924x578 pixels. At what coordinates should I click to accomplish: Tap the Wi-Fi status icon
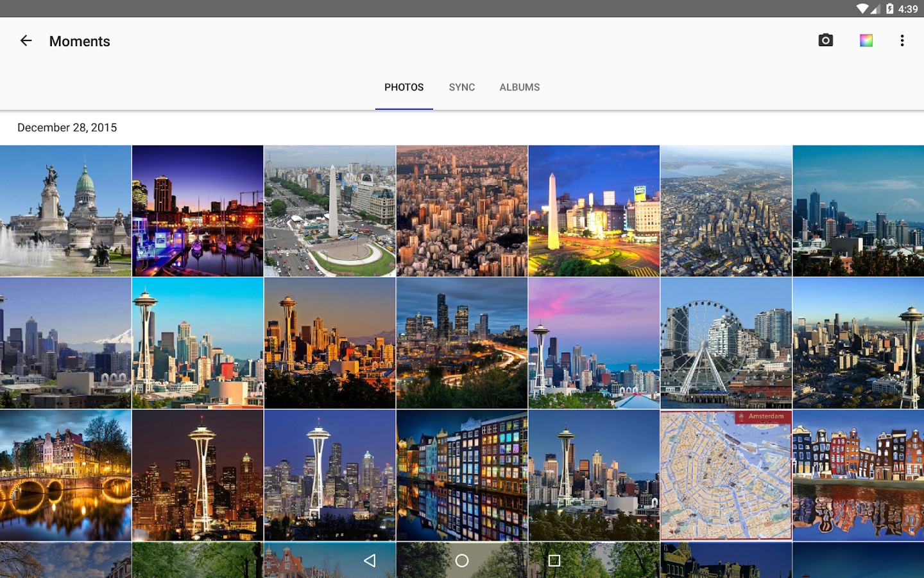click(x=862, y=8)
